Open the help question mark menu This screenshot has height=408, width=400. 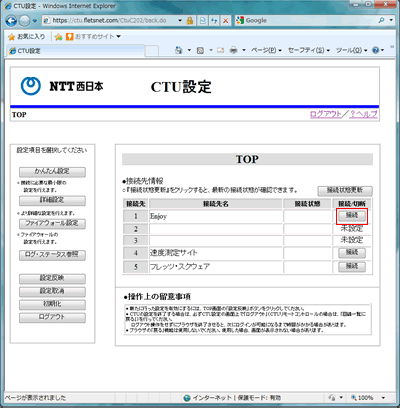coord(378,50)
